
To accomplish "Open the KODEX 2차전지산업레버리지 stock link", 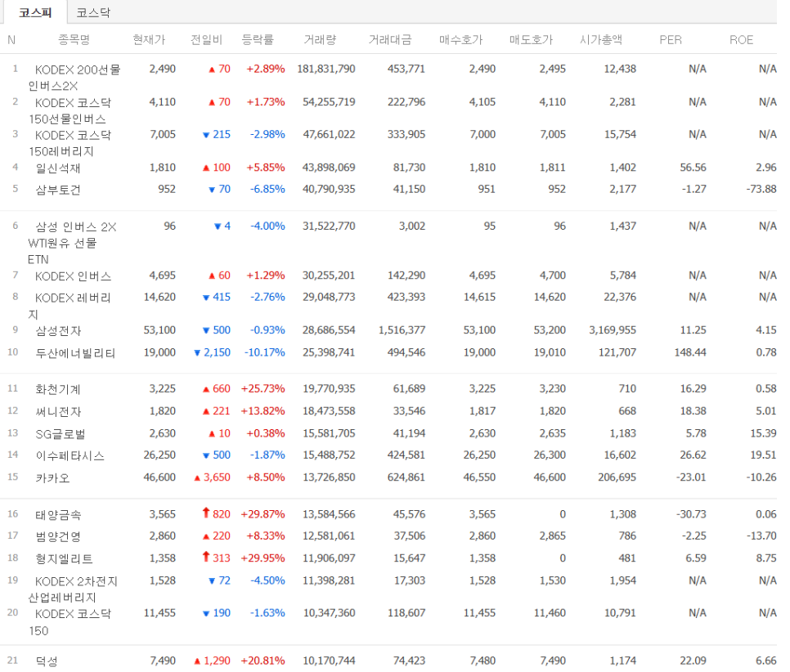I will point(73,589).
